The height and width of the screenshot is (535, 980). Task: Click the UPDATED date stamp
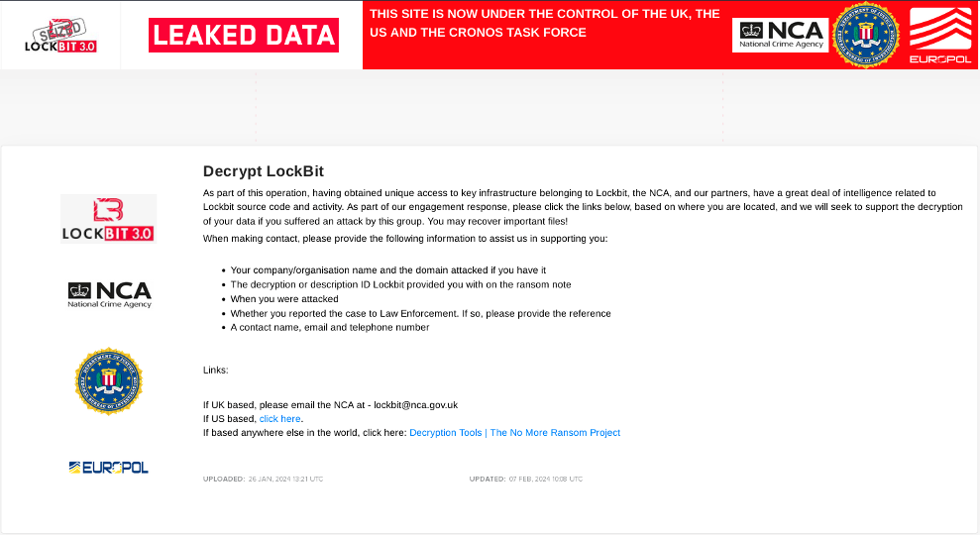pyautogui.click(x=525, y=480)
